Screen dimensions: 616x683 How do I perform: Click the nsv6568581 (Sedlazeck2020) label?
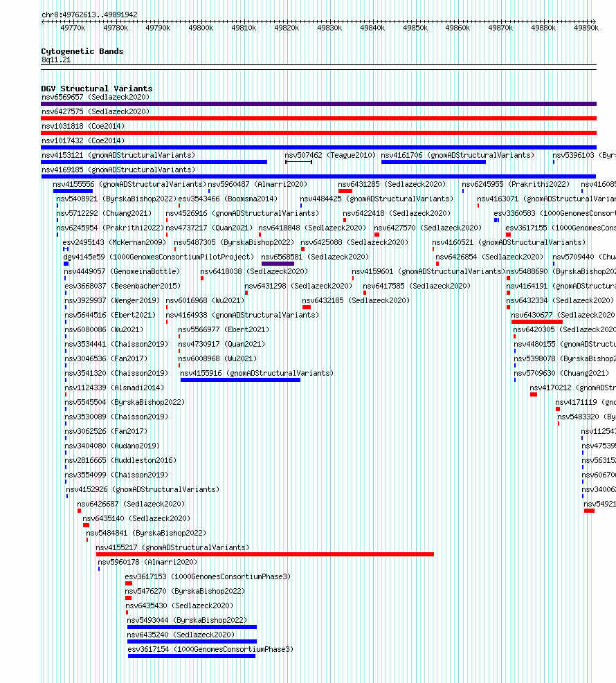pos(315,257)
